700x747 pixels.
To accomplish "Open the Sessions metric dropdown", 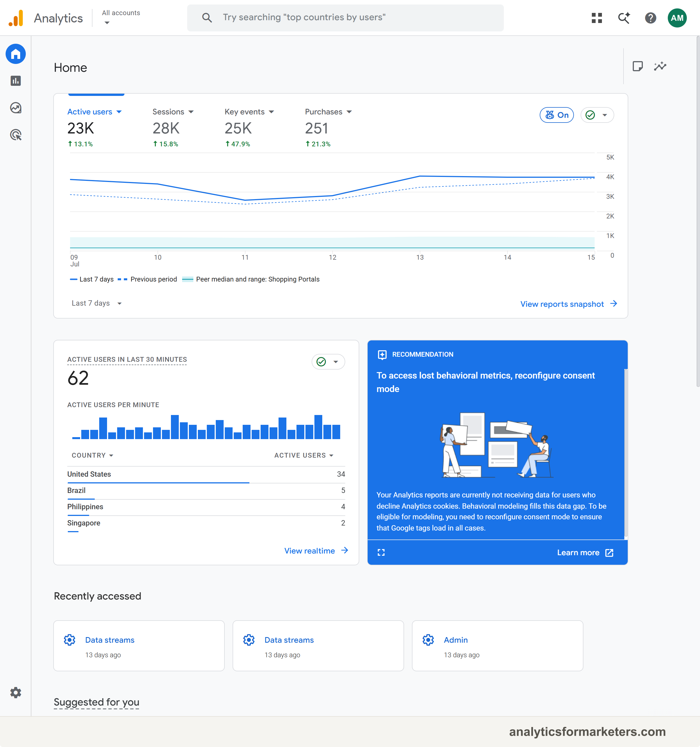I will point(173,112).
